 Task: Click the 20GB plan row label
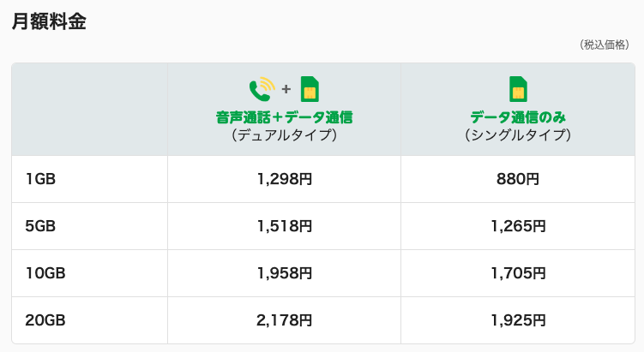tap(45, 320)
